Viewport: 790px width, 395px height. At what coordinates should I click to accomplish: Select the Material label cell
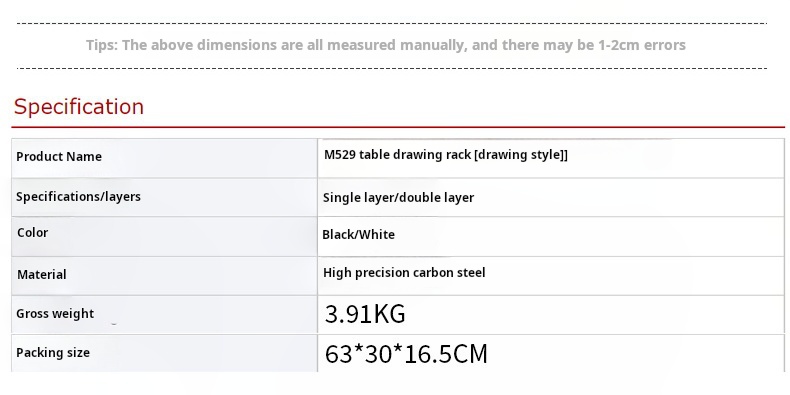pyautogui.click(x=164, y=276)
